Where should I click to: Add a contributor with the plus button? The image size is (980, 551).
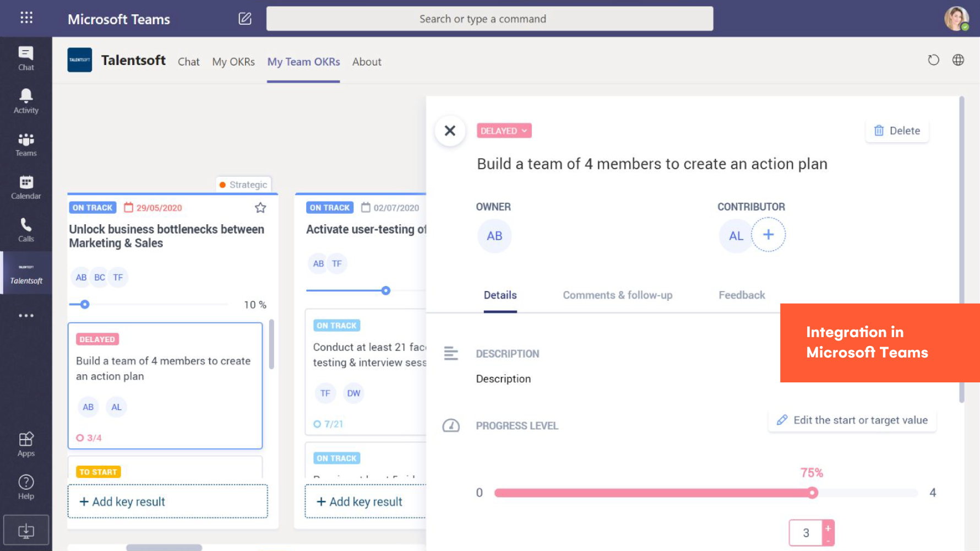(x=768, y=235)
